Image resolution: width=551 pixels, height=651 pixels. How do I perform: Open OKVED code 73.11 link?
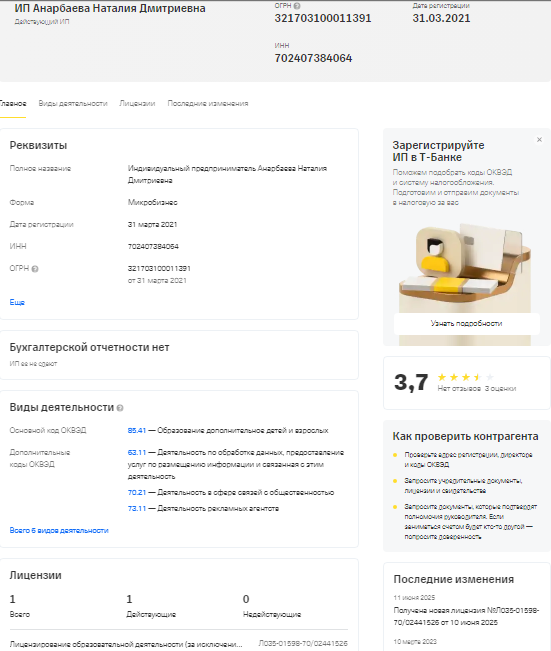click(x=137, y=509)
